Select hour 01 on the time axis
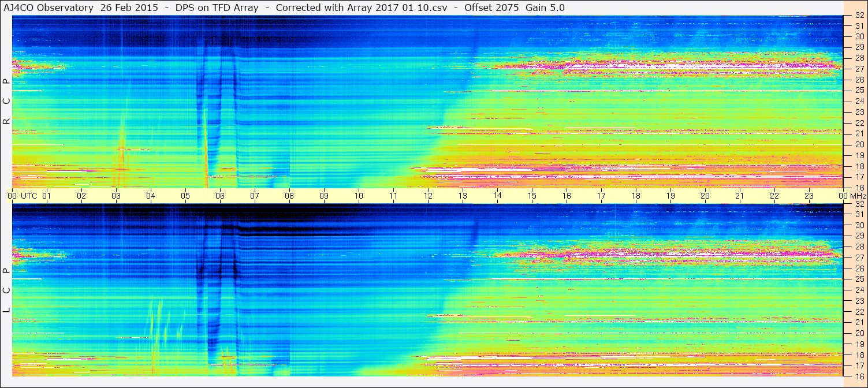The height and width of the screenshot is (388, 868). point(47,196)
